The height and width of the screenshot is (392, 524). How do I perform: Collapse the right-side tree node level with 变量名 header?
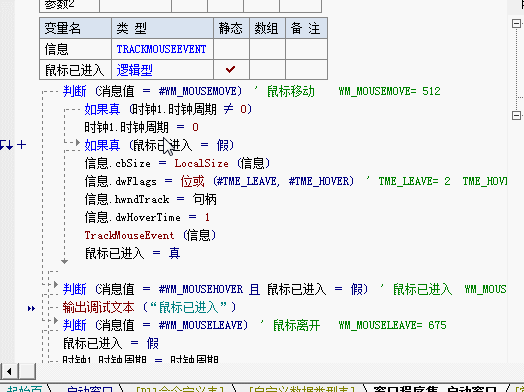click(x=516, y=23)
